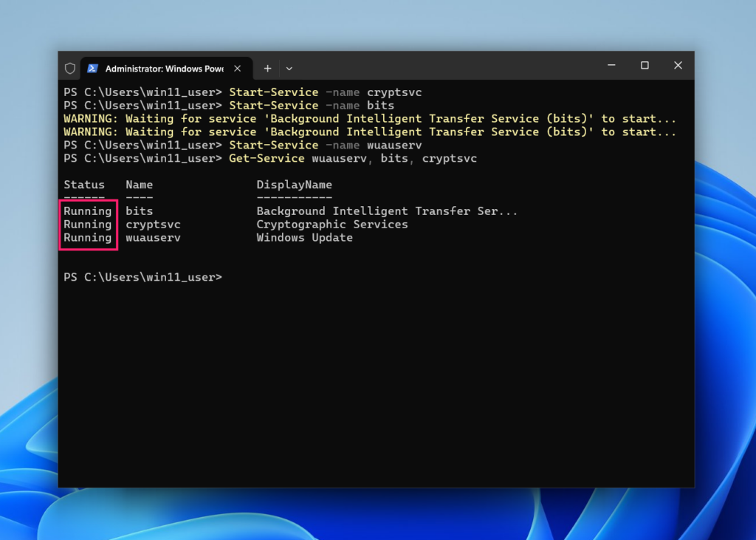Select the Administrator: Windows PowerShell tab

tap(166, 69)
